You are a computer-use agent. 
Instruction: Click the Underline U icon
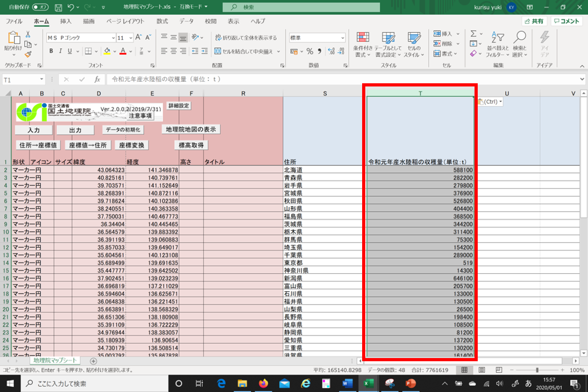click(x=70, y=51)
